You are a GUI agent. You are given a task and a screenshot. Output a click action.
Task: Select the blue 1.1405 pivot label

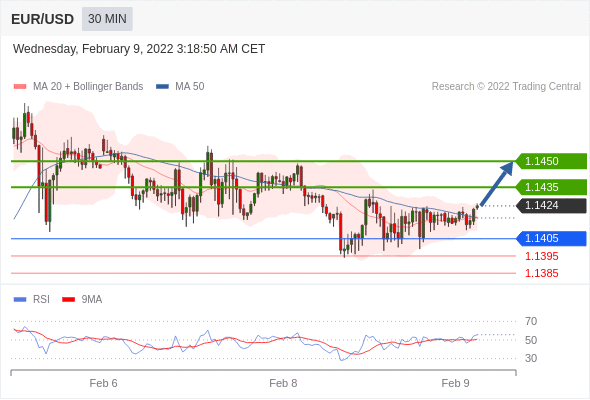(551, 238)
